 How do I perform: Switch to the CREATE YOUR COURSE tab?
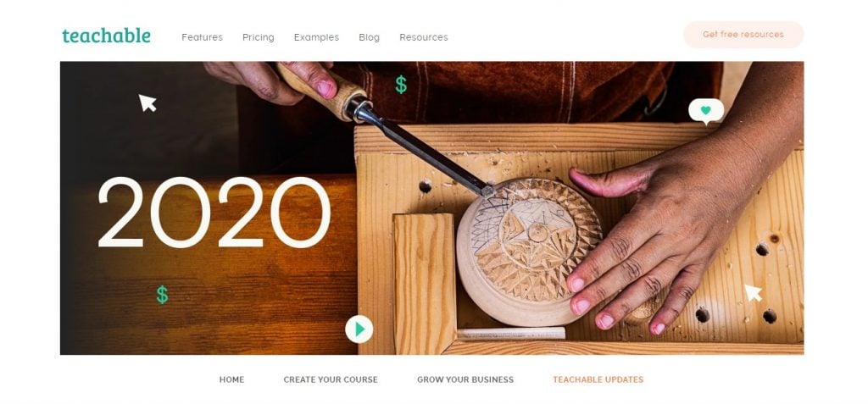pyautogui.click(x=331, y=379)
